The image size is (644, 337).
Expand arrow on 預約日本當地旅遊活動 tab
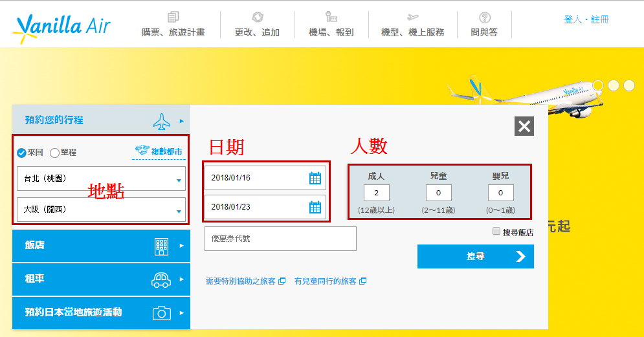click(181, 313)
